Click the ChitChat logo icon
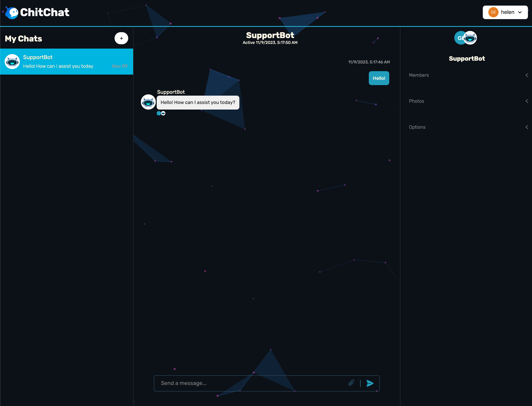Screen dimensions: 532x406 tap(12, 13)
